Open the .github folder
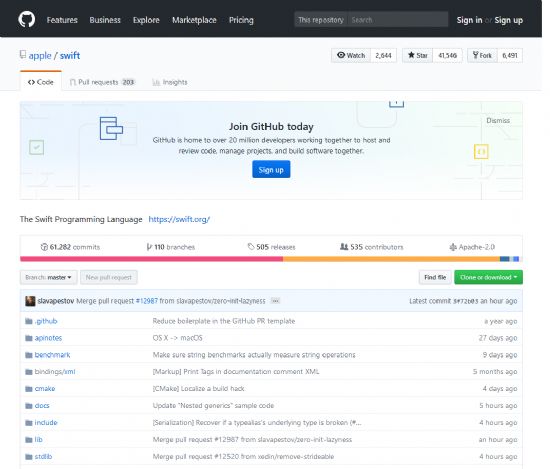 tap(46, 321)
